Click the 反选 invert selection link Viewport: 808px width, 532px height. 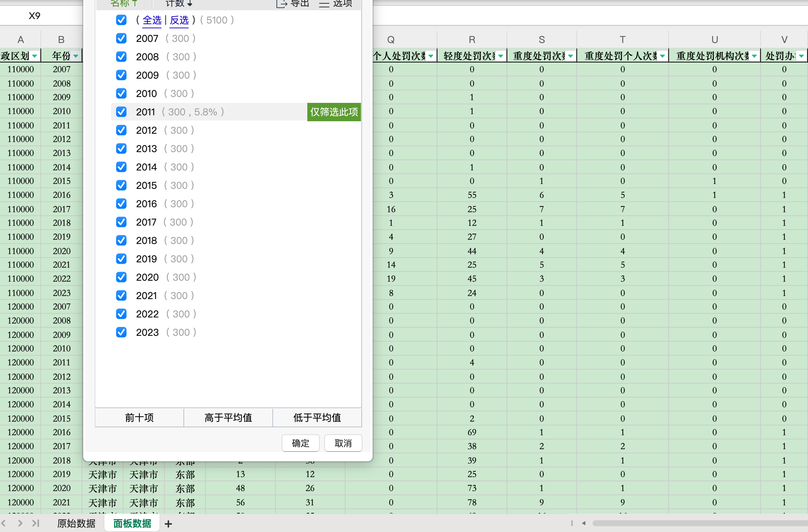coord(179,20)
